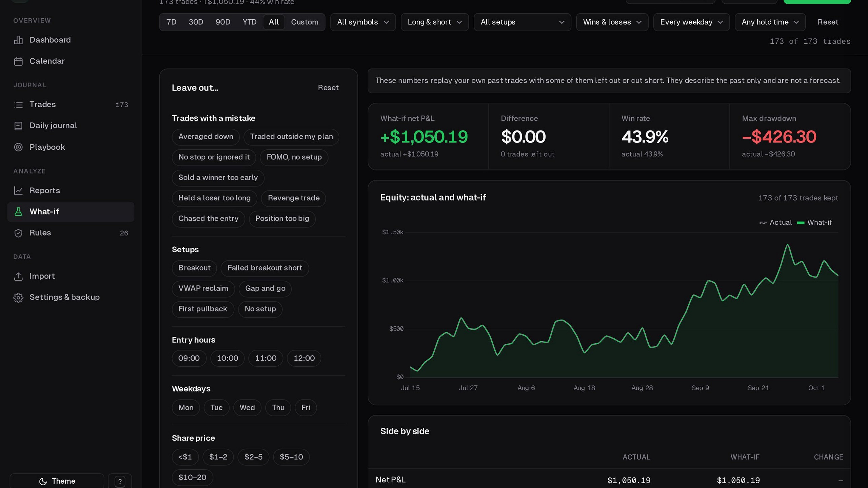This screenshot has height=488, width=868.
Task: Toggle the Gap and go setup chip
Action: pos(265,289)
